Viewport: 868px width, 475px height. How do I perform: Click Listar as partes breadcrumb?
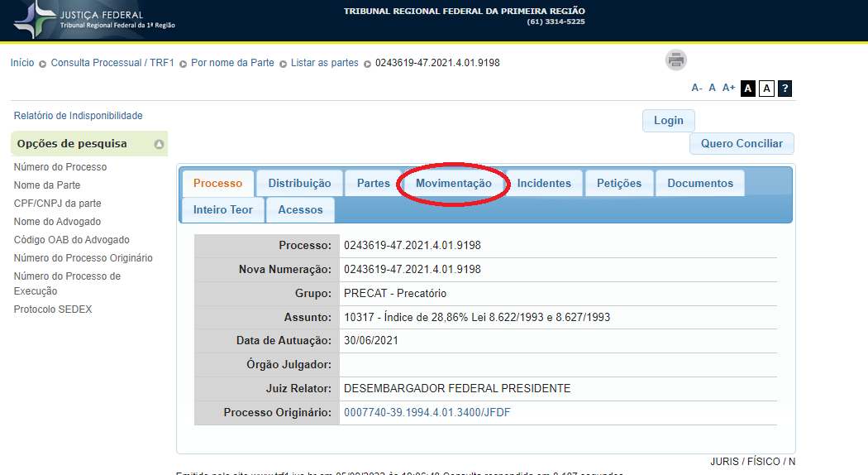point(324,63)
